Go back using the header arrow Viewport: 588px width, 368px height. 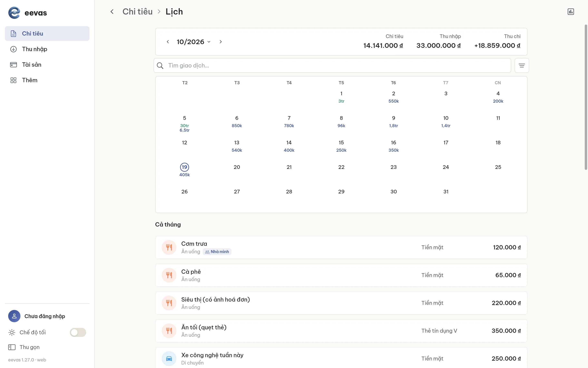112,12
